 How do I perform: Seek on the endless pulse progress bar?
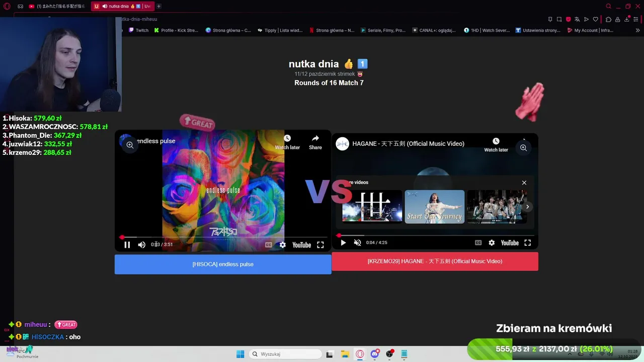click(224, 237)
